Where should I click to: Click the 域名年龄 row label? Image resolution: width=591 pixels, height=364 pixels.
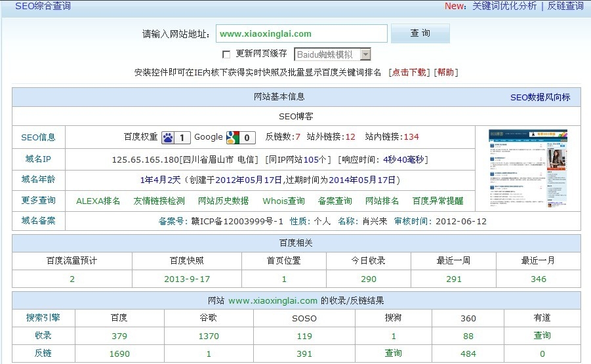38,179
